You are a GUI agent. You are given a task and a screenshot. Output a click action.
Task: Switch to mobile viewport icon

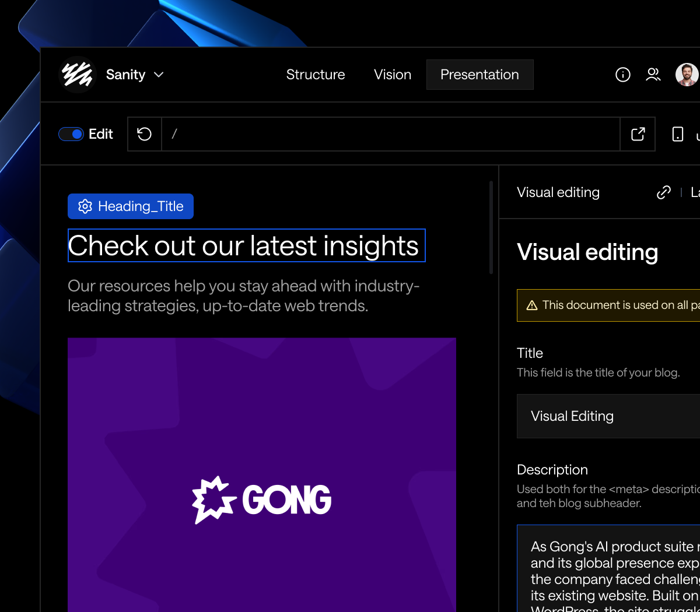[678, 134]
